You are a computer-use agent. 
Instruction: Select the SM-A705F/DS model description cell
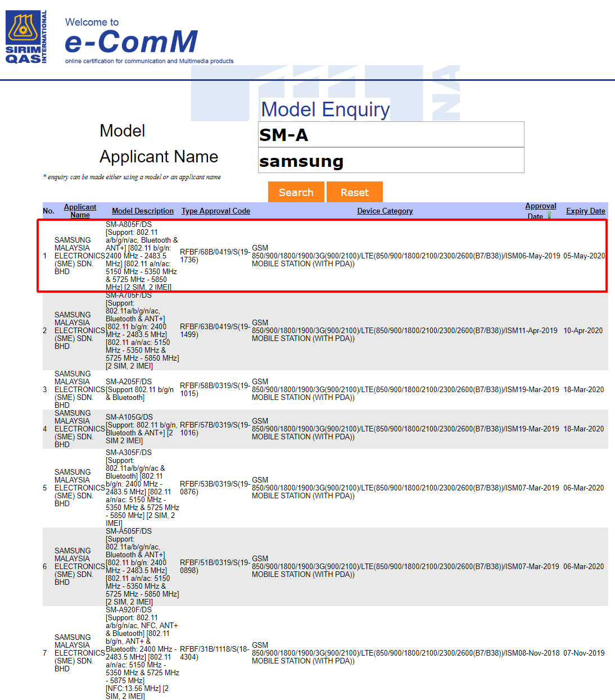(142, 330)
